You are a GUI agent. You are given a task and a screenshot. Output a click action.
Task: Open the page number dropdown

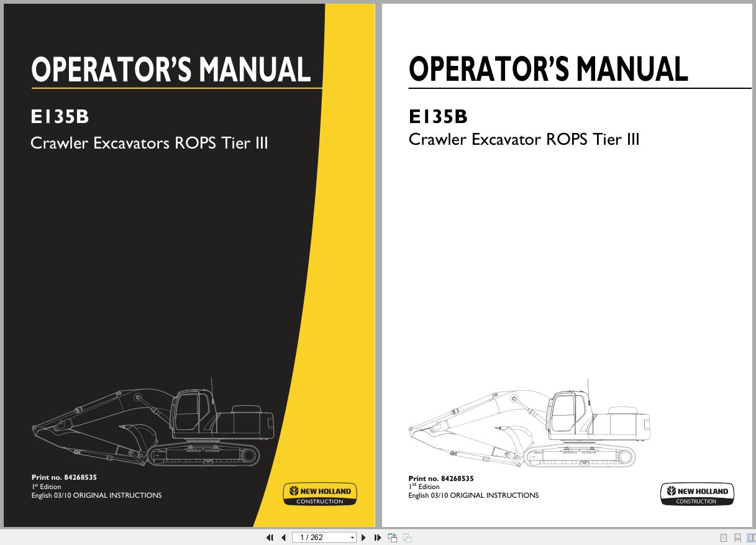352,537
